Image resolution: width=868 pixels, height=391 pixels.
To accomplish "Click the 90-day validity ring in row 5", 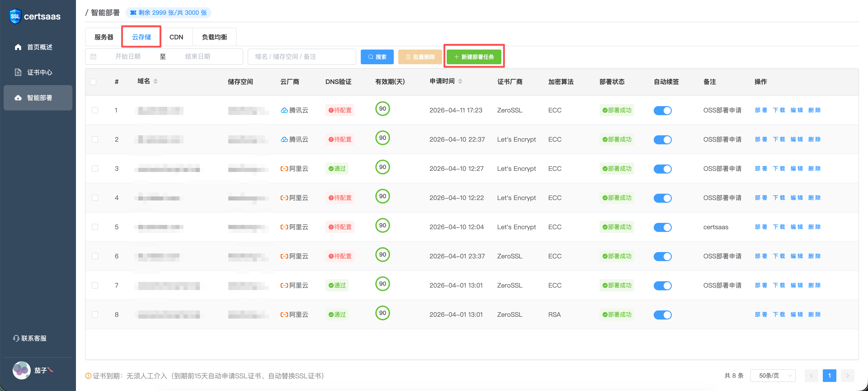I will click(x=382, y=225).
